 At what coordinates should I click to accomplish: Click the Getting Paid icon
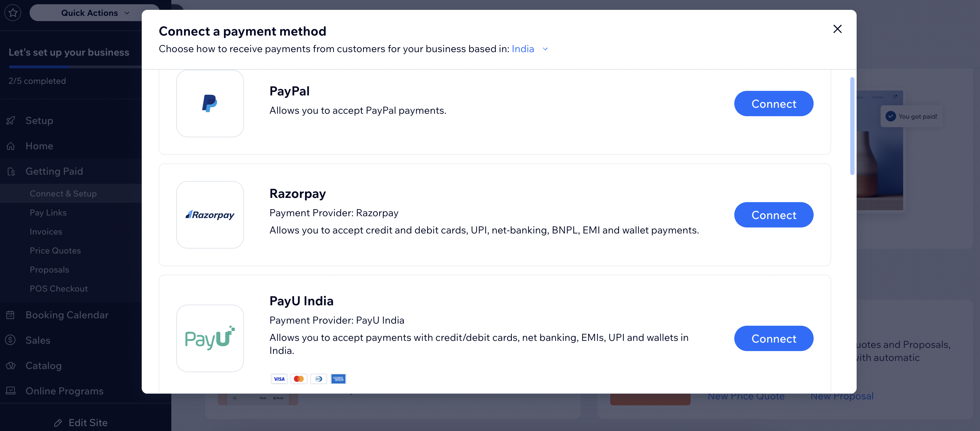click(11, 171)
